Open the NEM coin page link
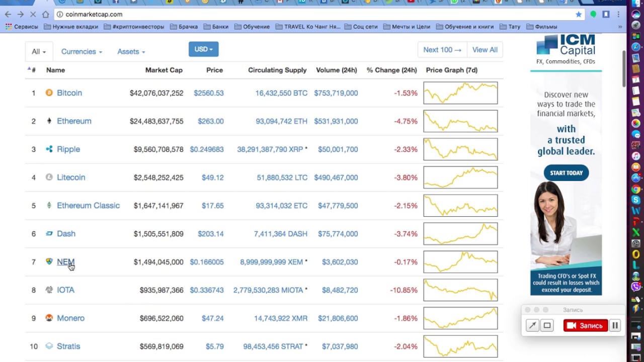This screenshot has width=644, height=362. pos(65,262)
